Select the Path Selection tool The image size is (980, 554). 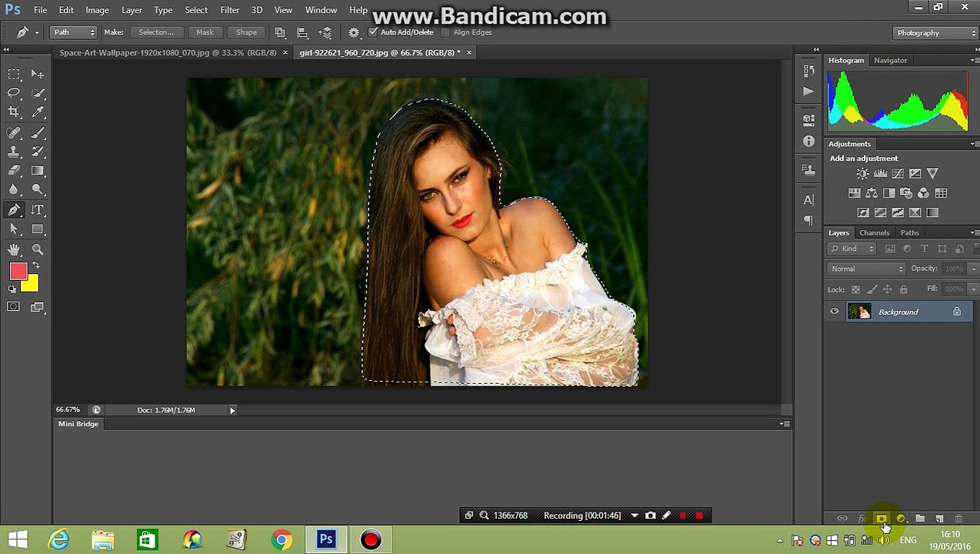(14, 229)
